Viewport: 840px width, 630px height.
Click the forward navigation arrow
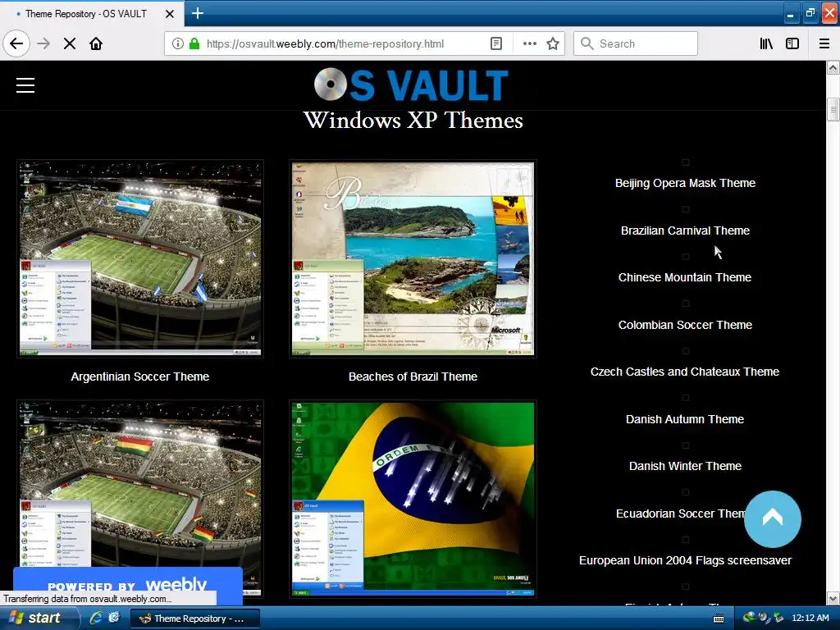point(43,43)
